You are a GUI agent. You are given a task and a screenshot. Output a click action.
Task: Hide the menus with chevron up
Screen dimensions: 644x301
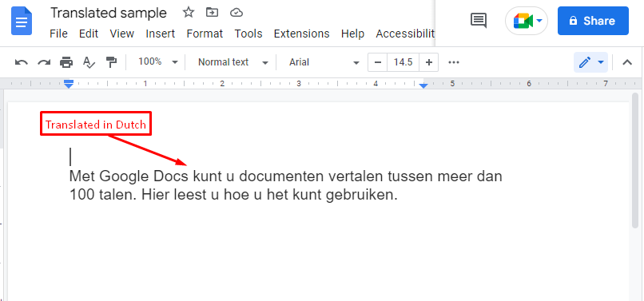point(627,62)
